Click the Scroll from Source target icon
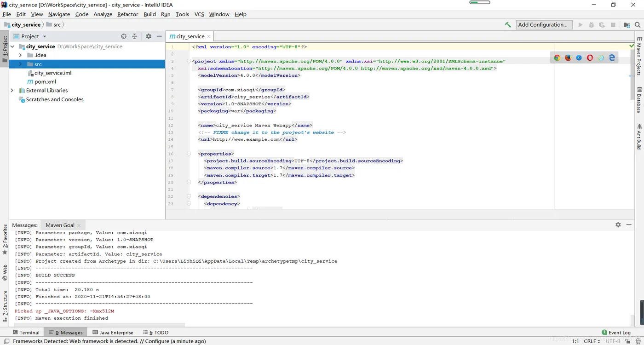Screen dimensions: 644x345 click(124, 36)
